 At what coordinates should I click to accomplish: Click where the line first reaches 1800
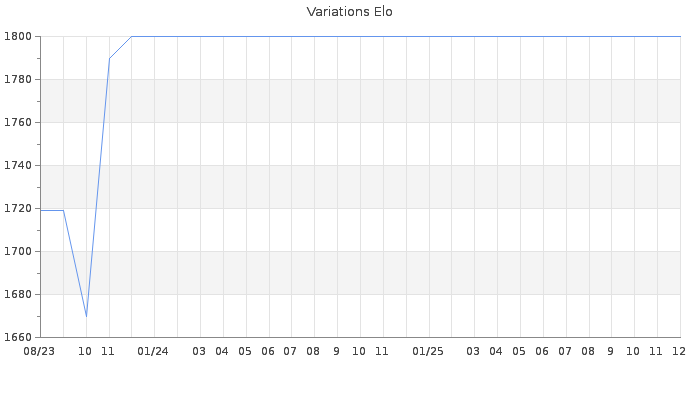[132, 36]
